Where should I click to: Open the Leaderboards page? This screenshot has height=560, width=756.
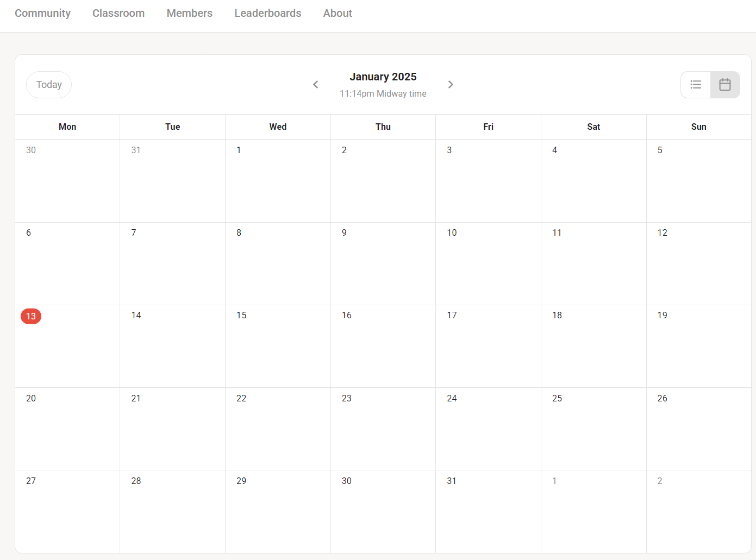point(268,13)
